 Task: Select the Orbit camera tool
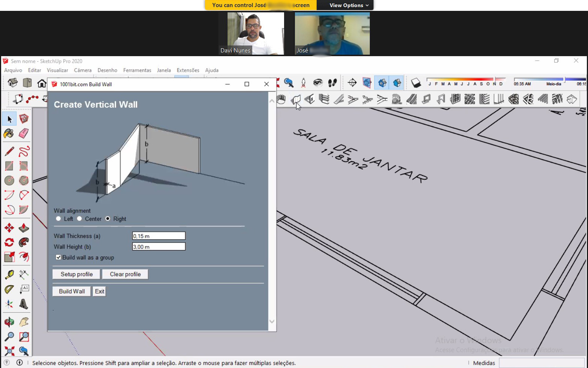pyautogui.click(x=9, y=322)
